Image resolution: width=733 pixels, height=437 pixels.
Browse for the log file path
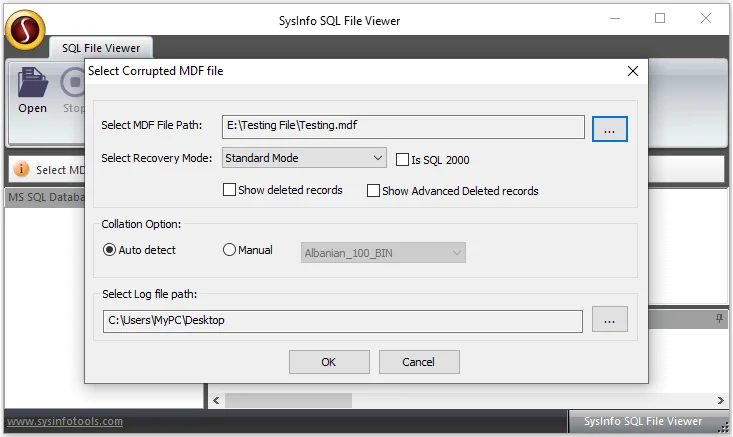pos(610,319)
